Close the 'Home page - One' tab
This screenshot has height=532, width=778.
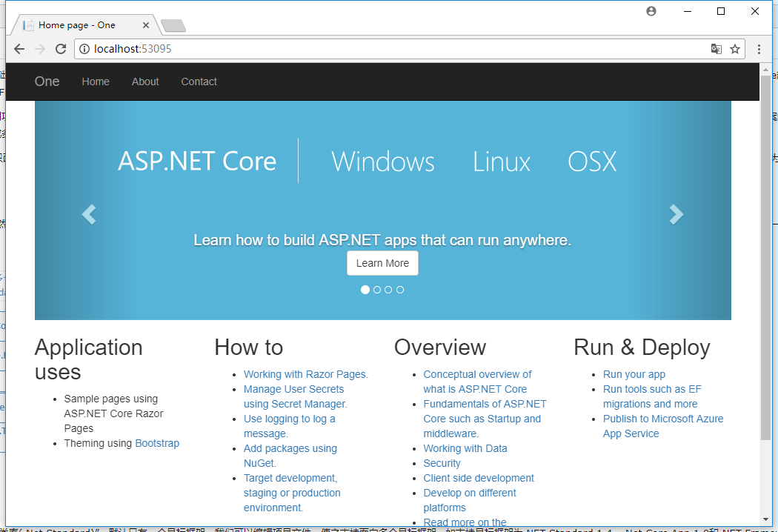[145, 24]
